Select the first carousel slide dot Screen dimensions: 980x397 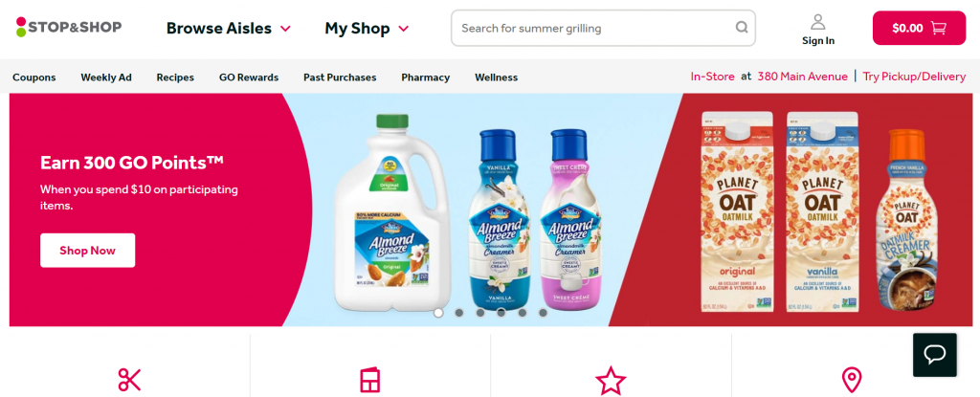coord(438,313)
